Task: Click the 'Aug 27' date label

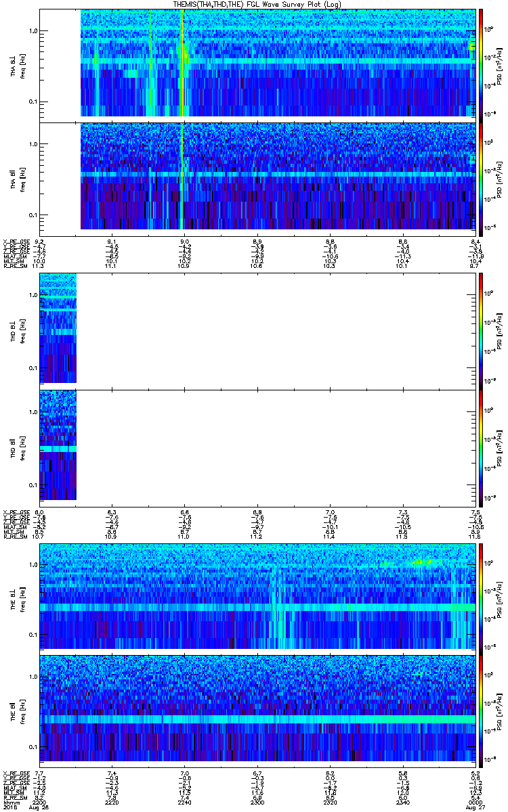Action: [x=475, y=807]
